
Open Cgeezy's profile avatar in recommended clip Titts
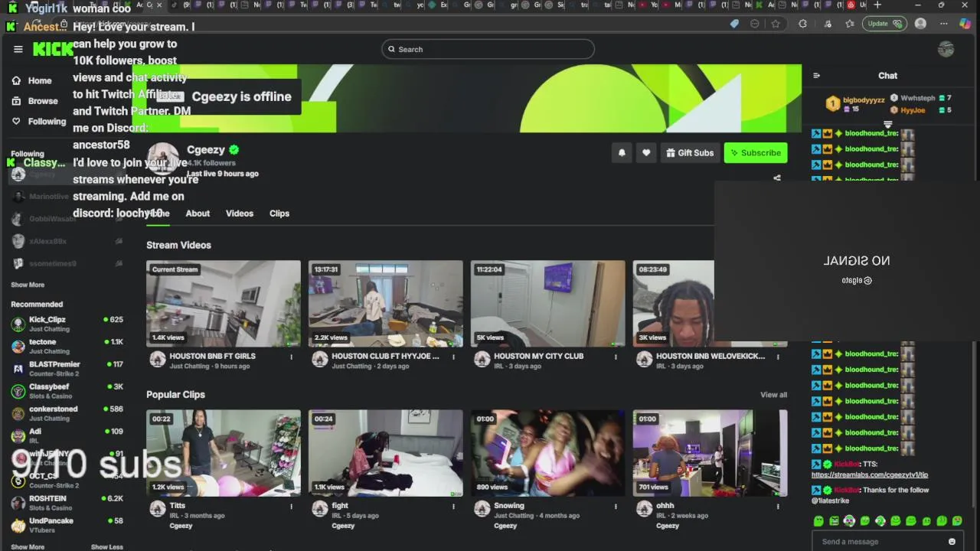click(x=158, y=509)
